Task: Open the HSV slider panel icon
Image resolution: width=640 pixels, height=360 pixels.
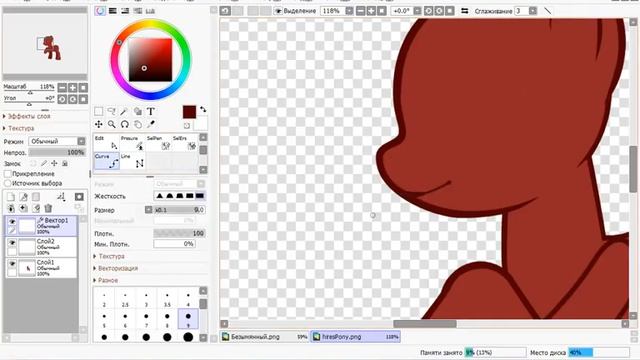Action: pos(125,11)
